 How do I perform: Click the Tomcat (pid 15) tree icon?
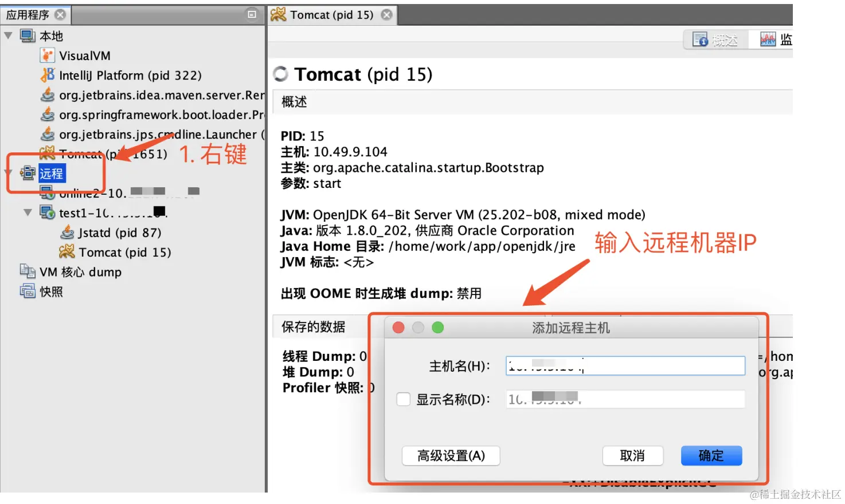[x=67, y=251]
